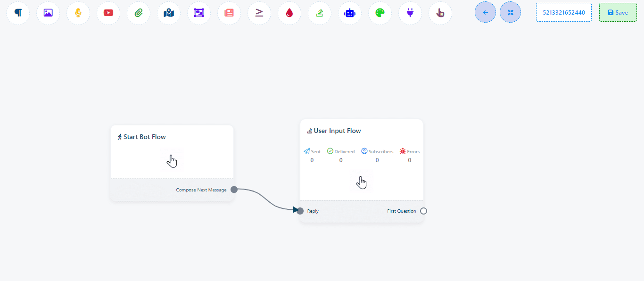
Task: Open the color palette icon
Action: 380,13
